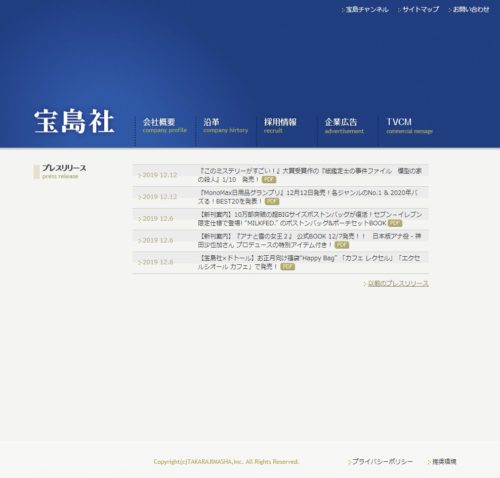
Task: Click the first 2019.12.12 date
Action: pyautogui.click(x=159, y=175)
